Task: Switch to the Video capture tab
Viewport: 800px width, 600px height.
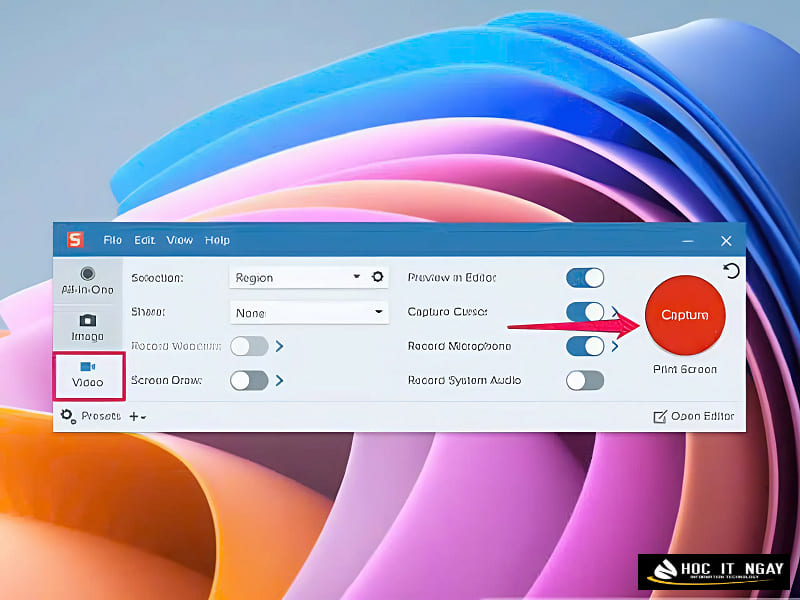Action: (88, 375)
